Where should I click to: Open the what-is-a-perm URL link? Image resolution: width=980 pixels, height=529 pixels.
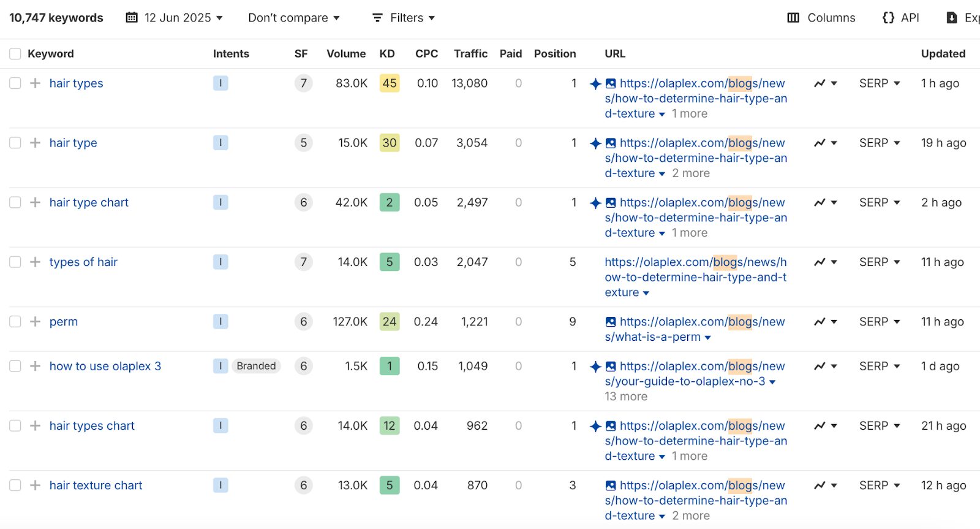click(x=695, y=329)
